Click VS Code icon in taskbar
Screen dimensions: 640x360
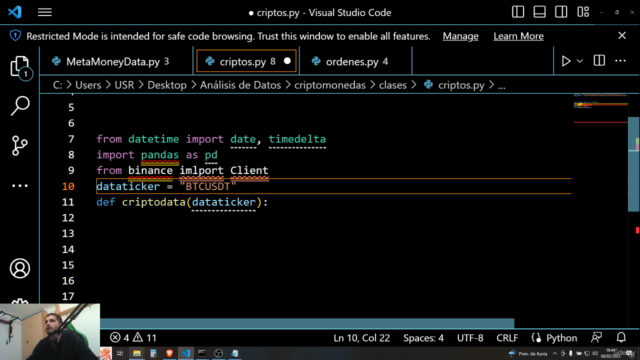coord(186,353)
